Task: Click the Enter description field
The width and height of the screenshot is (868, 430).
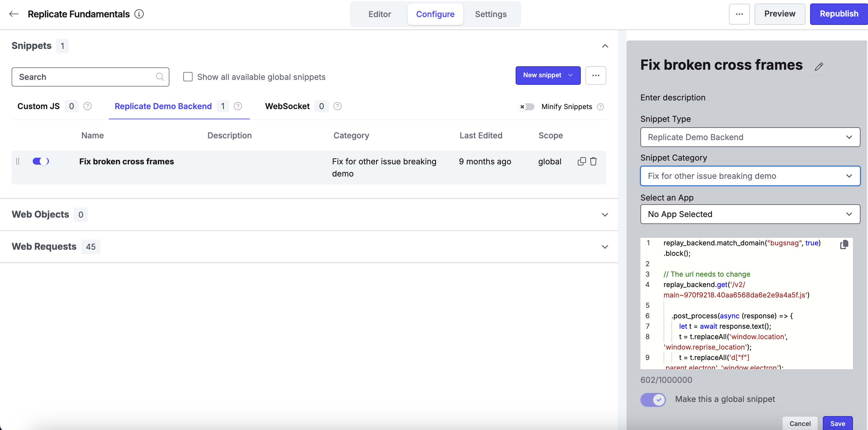Action: (673, 98)
